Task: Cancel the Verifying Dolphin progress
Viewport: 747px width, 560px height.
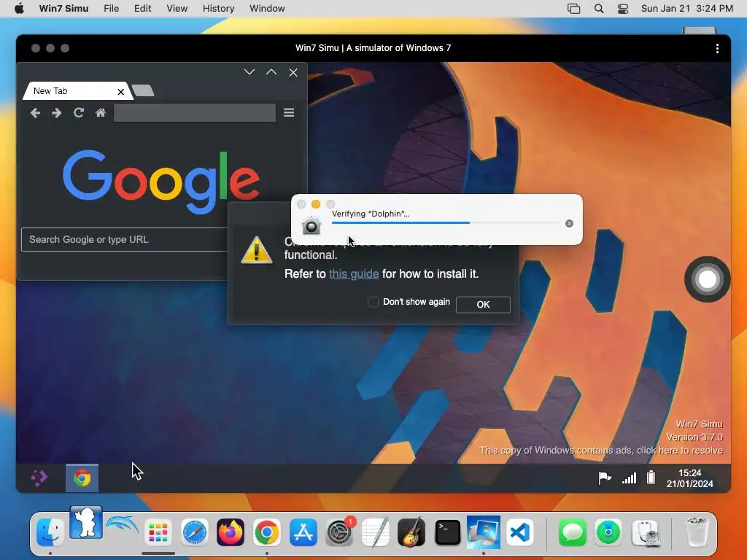Action: coord(569,223)
